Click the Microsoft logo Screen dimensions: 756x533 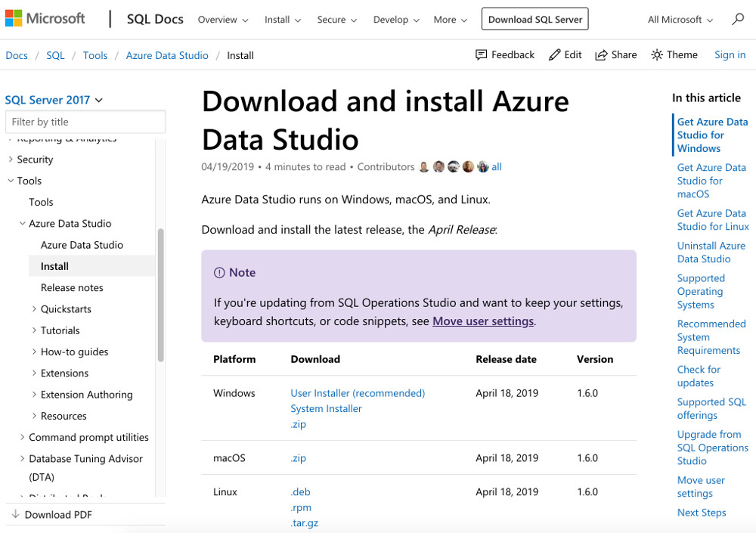pos(45,19)
